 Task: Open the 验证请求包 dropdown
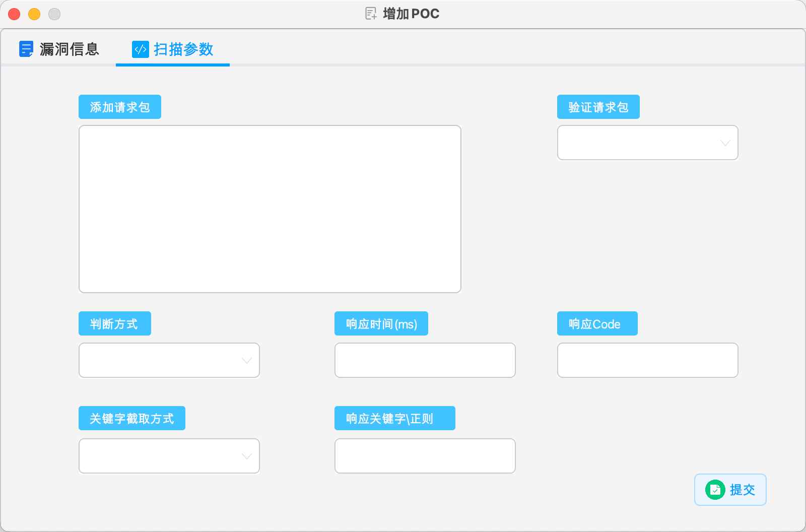647,143
